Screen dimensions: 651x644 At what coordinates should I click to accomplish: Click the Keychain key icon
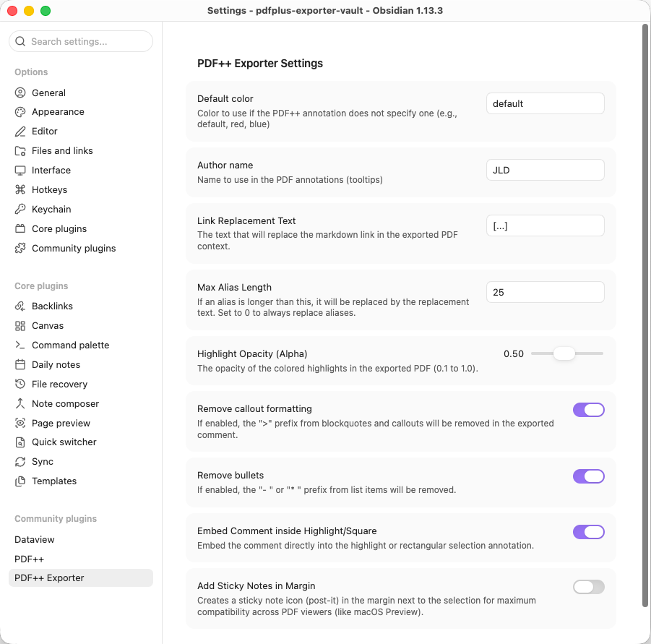[20, 210]
